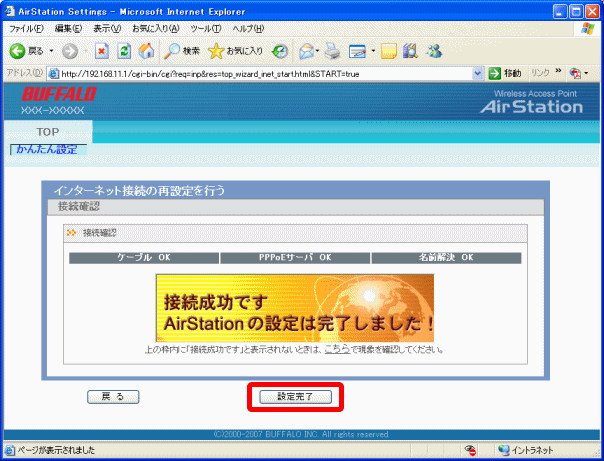604x461 pixels.
Task: Click the 接続成功です banner image
Action: click(x=295, y=308)
